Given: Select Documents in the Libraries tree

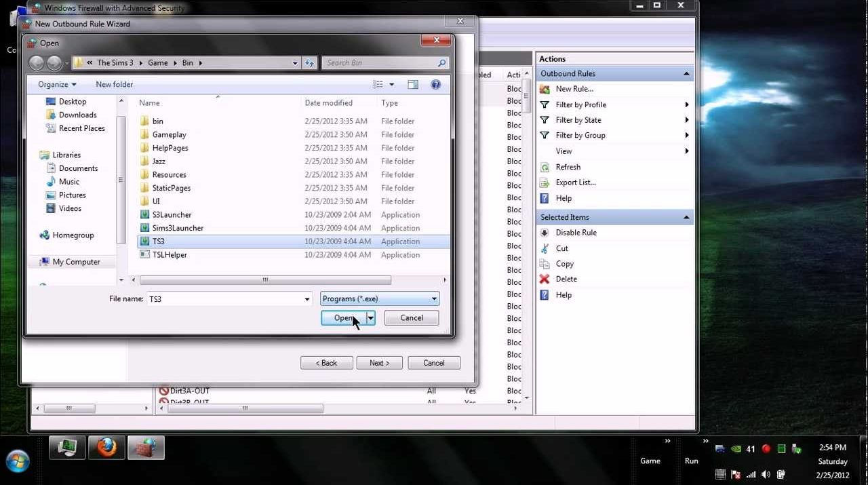Looking at the screenshot, I should click(x=78, y=169).
